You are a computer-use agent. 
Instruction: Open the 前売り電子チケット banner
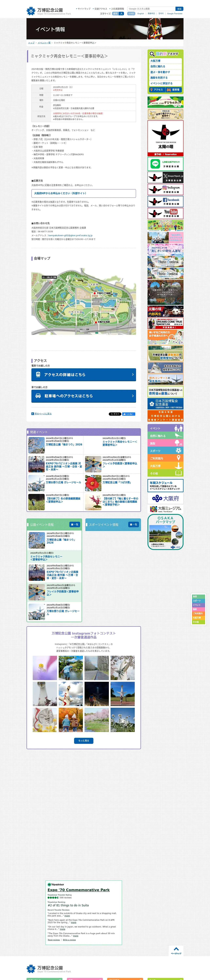165,114
